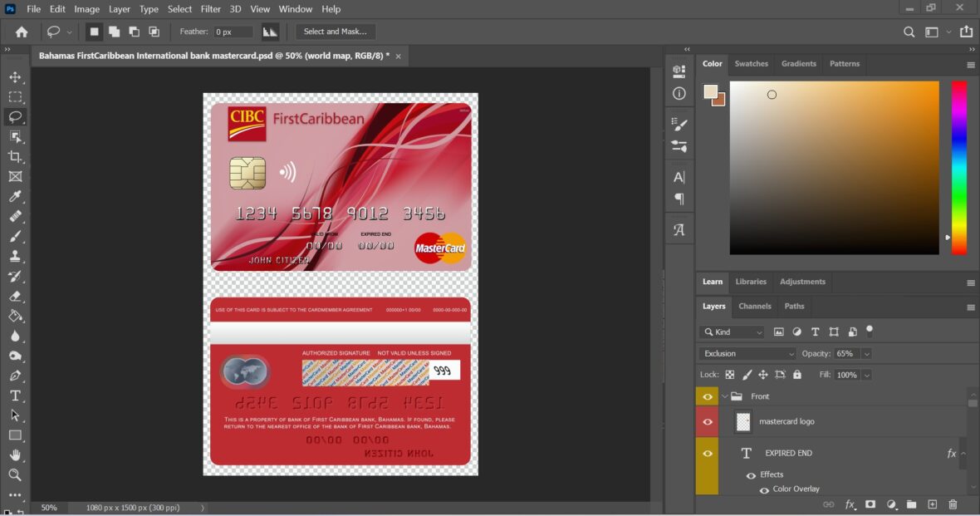Select the Healing Brush tool
This screenshot has width=980, height=516.
pyautogui.click(x=15, y=216)
